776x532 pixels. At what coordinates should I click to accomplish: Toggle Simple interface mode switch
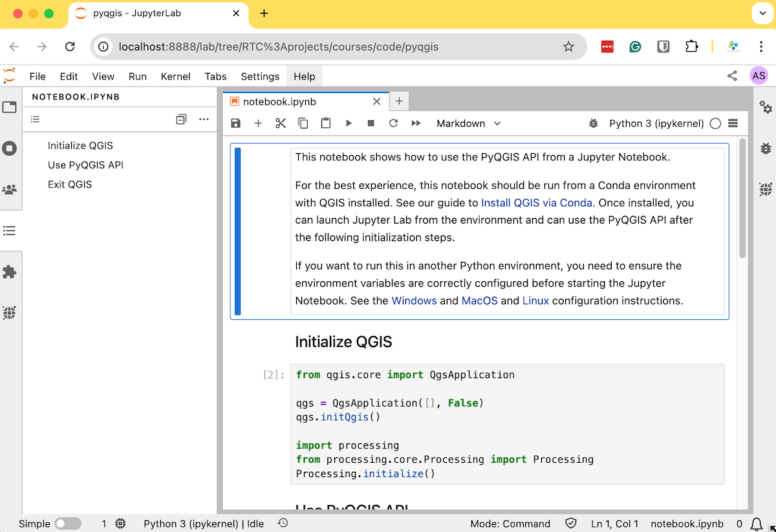coord(68,524)
